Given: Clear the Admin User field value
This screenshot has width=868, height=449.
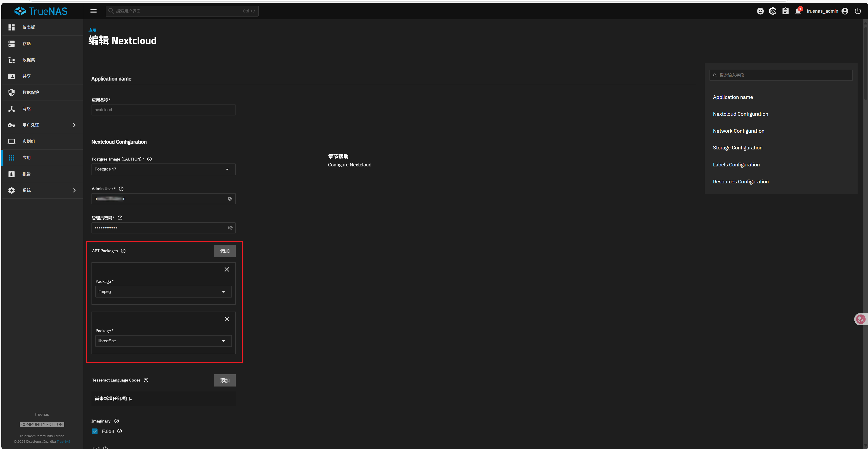Looking at the screenshot, I should point(230,198).
